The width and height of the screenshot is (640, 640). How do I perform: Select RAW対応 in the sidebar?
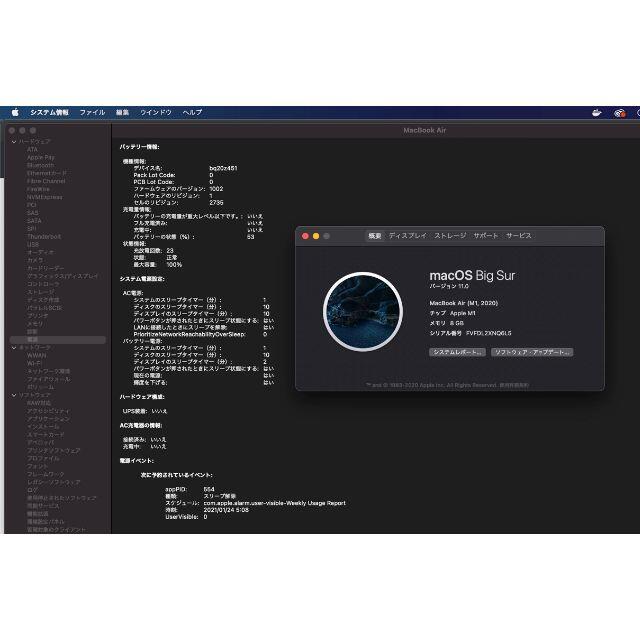pos(39,403)
